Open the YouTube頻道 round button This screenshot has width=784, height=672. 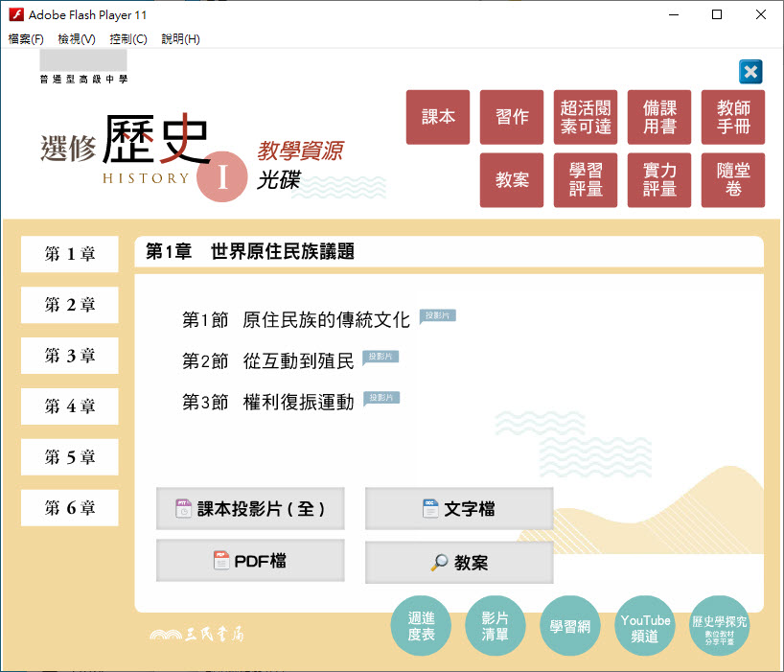coord(645,628)
